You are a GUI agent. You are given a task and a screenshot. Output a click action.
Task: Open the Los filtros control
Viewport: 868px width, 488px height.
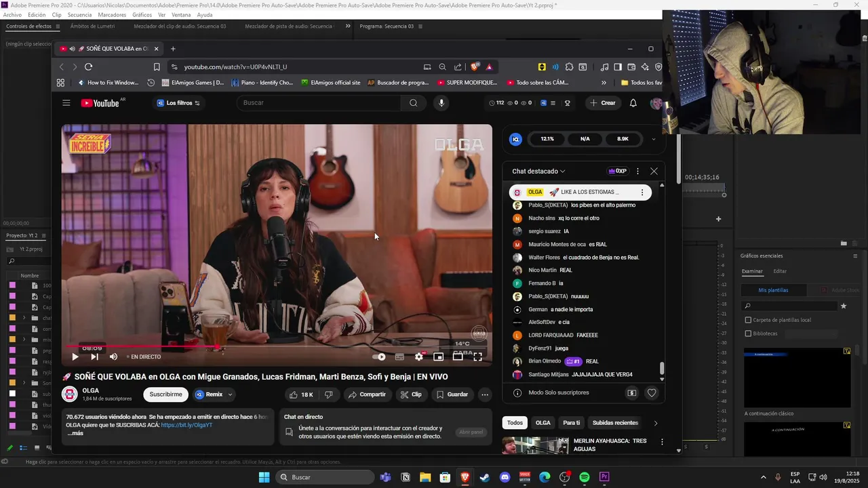tap(179, 103)
